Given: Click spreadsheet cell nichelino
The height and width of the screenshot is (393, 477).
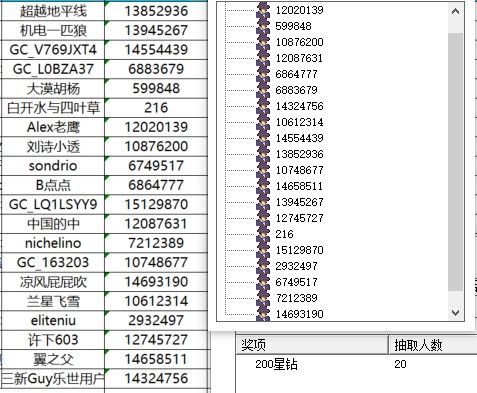Looking at the screenshot, I should 53,243.
